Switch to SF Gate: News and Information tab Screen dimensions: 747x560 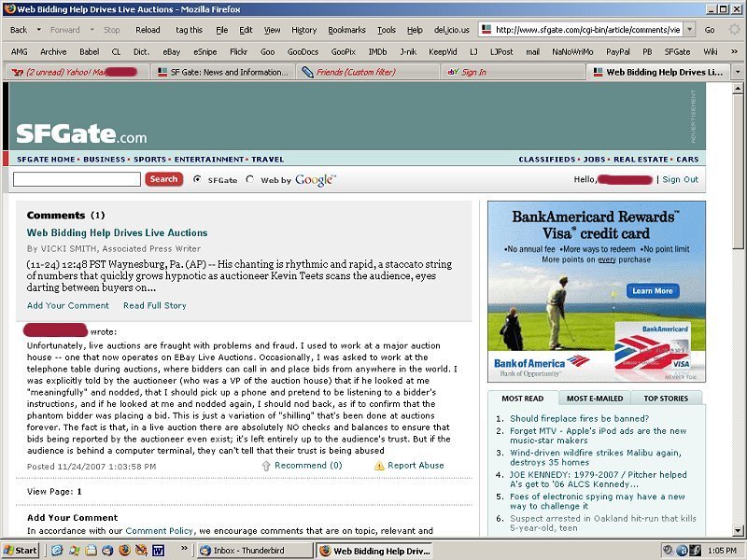(x=223, y=72)
